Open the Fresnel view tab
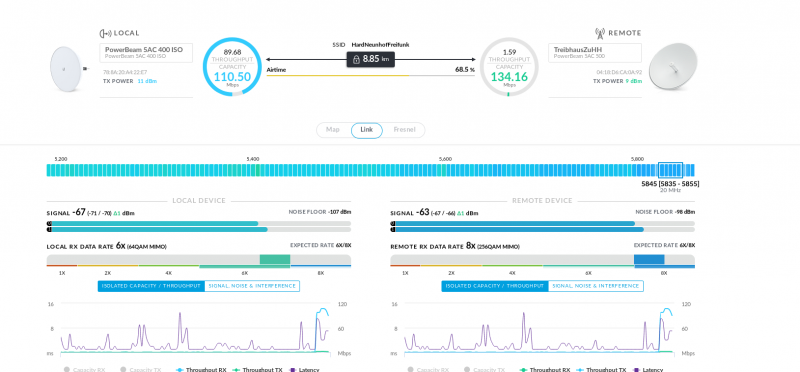This screenshot has height=372, width=800. pos(404,130)
